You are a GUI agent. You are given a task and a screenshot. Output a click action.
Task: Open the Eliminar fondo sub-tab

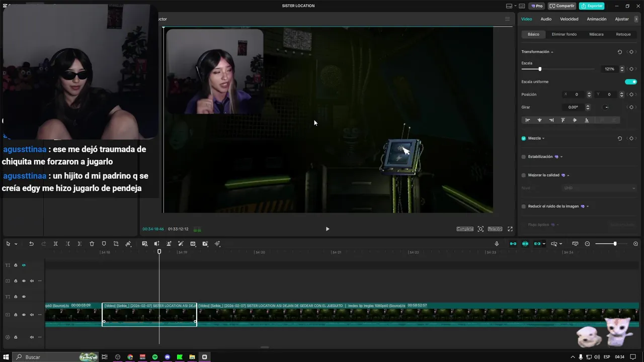(x=564, y=34)
